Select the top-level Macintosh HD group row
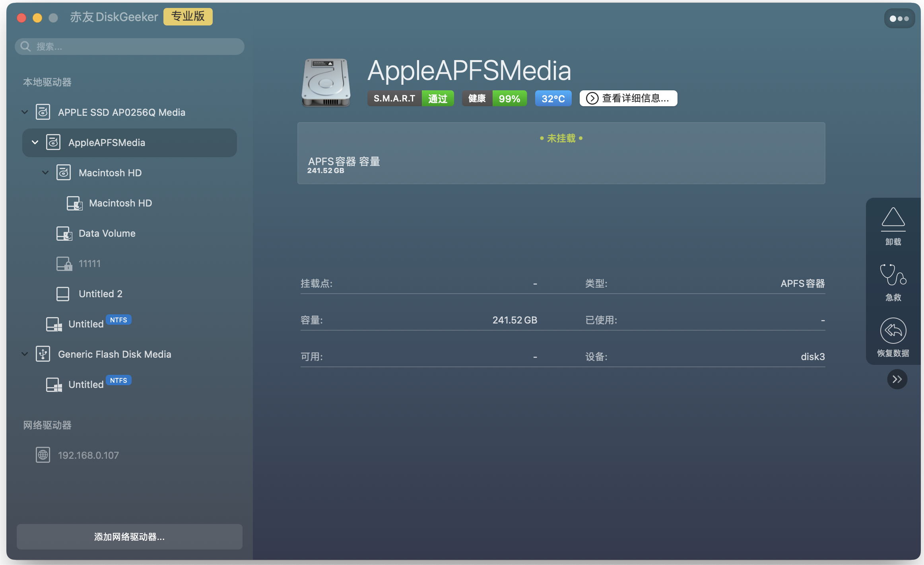The image size is (924, 565). click(110, 173)
